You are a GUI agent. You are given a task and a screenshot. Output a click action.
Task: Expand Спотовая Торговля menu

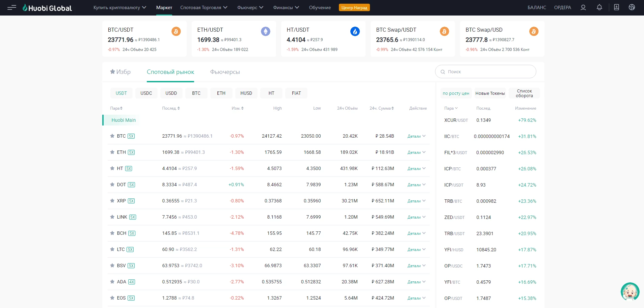(x=204, y=7)
